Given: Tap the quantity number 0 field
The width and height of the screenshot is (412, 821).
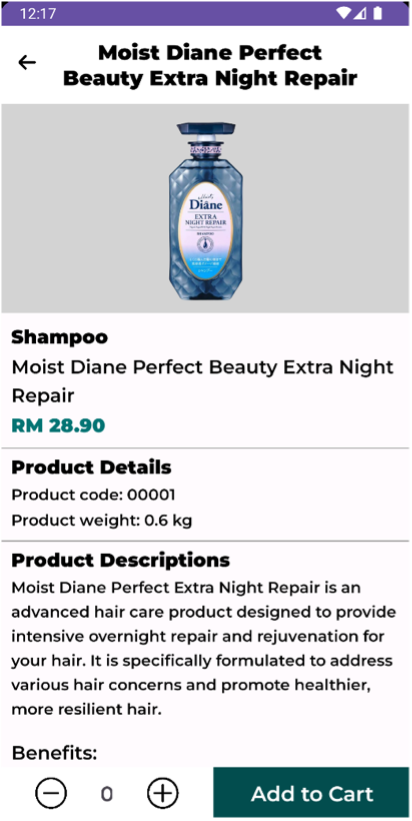Looking at the screenshot, I should coord(107,794).
